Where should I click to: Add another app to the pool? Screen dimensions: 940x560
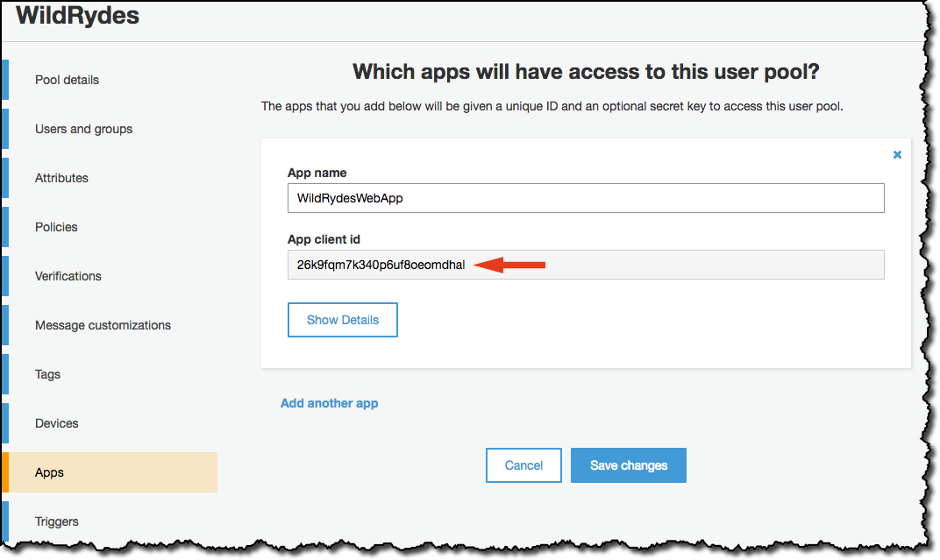(329, 403)
